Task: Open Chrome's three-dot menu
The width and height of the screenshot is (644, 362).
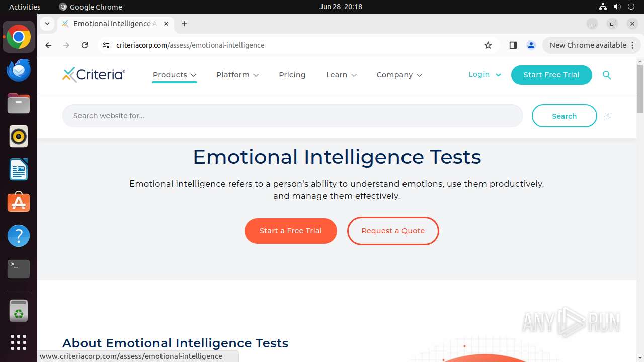Action: click(632, 45)
